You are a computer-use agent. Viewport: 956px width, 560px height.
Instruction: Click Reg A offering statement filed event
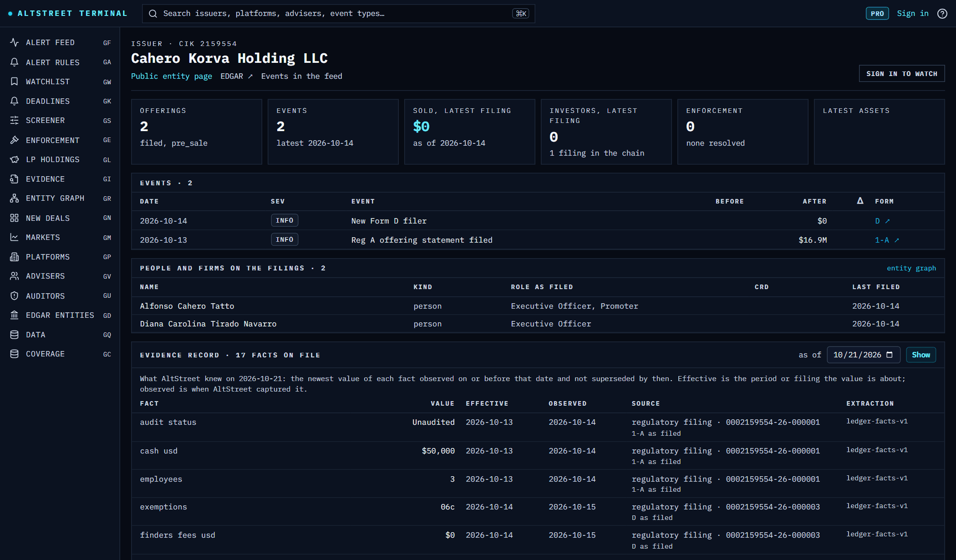tap(422, 240)
